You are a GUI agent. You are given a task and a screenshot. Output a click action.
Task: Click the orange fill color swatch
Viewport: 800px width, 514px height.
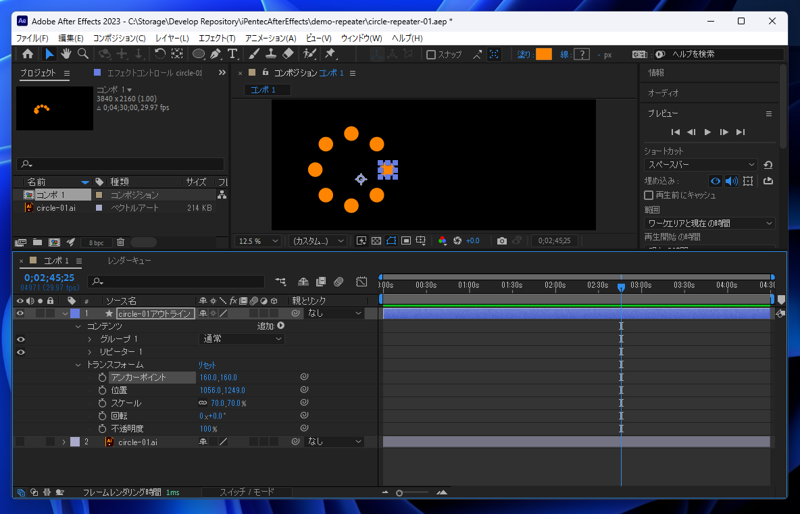[x=543, y=55]
